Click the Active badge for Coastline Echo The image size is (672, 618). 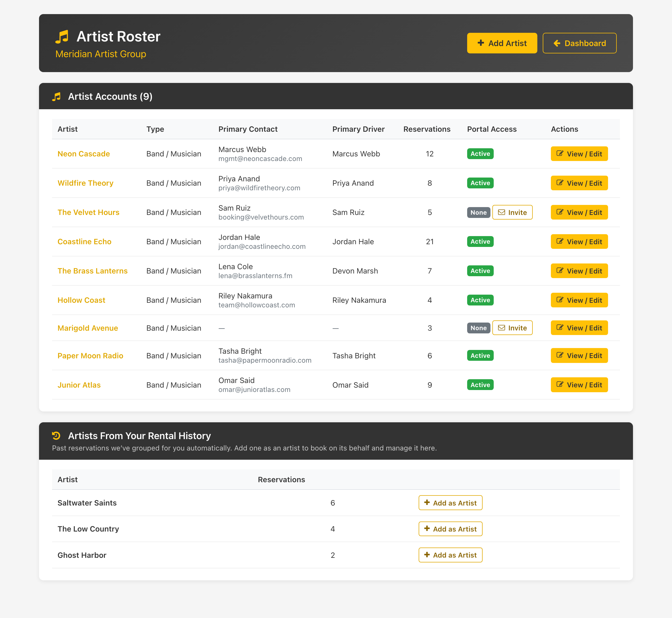[x=480, y=242]
